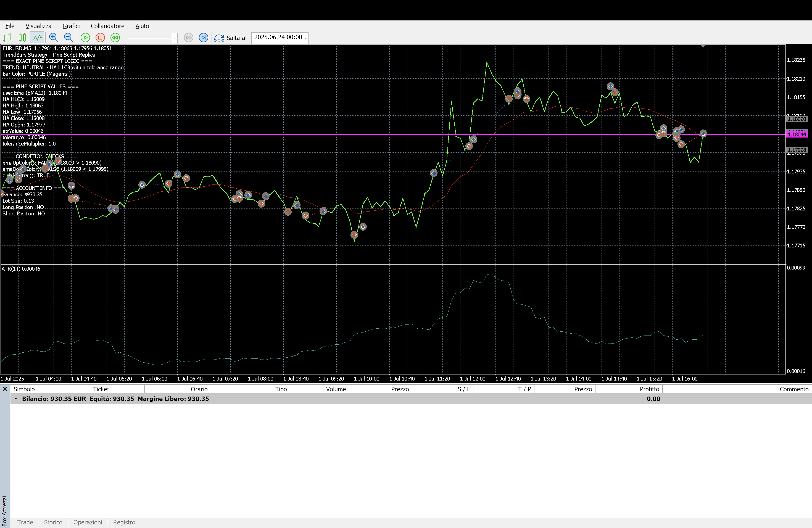Click the green rewind button
Image resolution: width=812 pixels, height=528 pixels.
[x=115, y=38]
